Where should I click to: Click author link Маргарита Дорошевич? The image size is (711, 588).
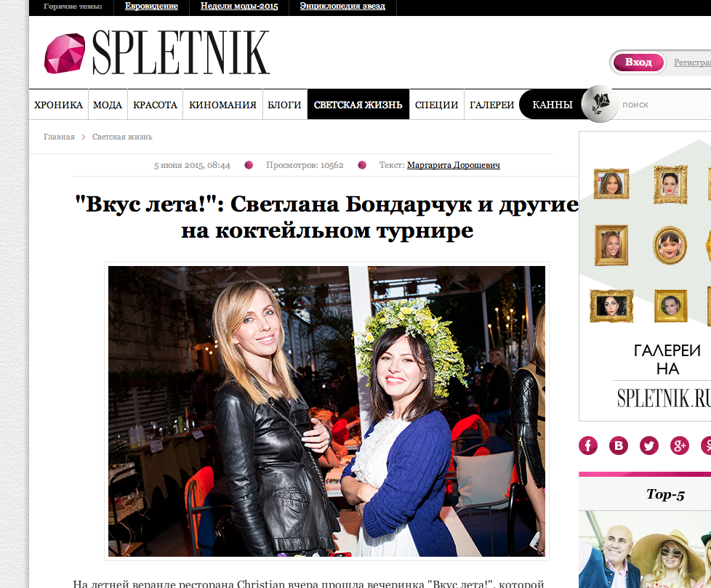[x=454, y=165]
